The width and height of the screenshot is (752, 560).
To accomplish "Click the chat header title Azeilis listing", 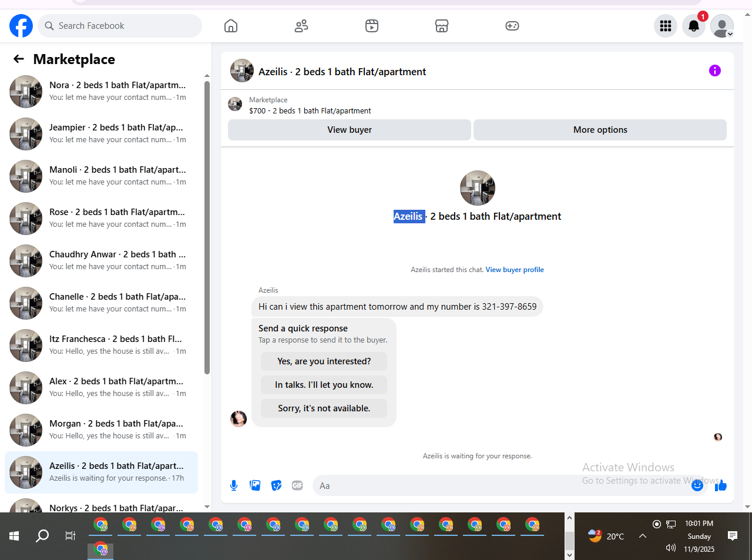I will tap(343, 72).
